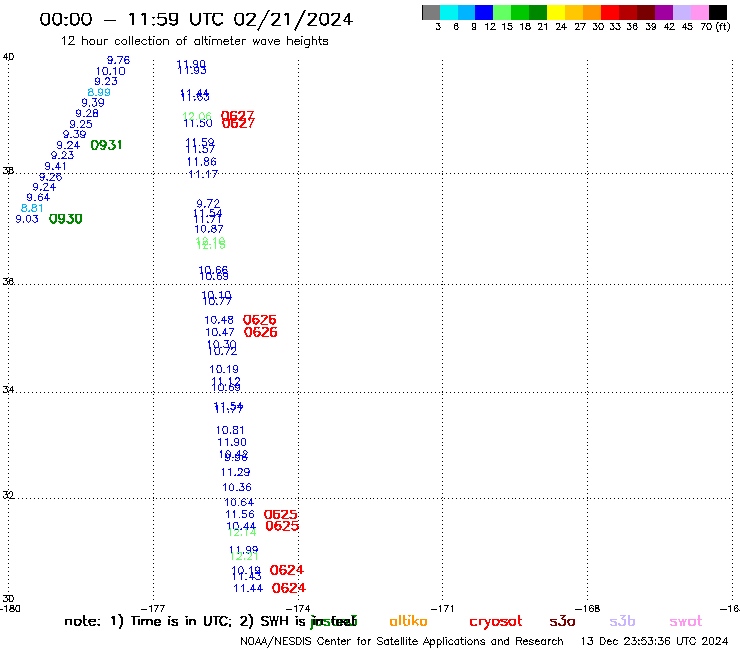Click the green time label 0930
This screenshot has width=740, height=650.
point(66,219)
